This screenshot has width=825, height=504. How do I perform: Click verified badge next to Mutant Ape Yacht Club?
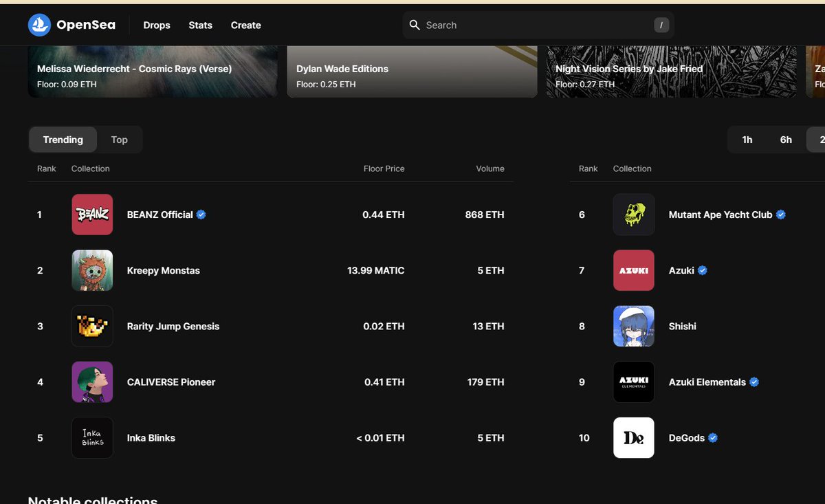781,215
